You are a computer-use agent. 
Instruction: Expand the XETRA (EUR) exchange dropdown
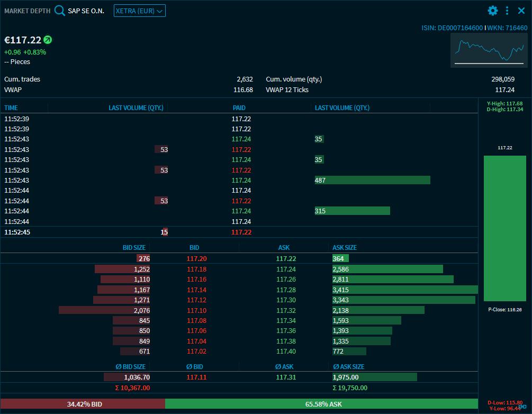coord(140,11)
